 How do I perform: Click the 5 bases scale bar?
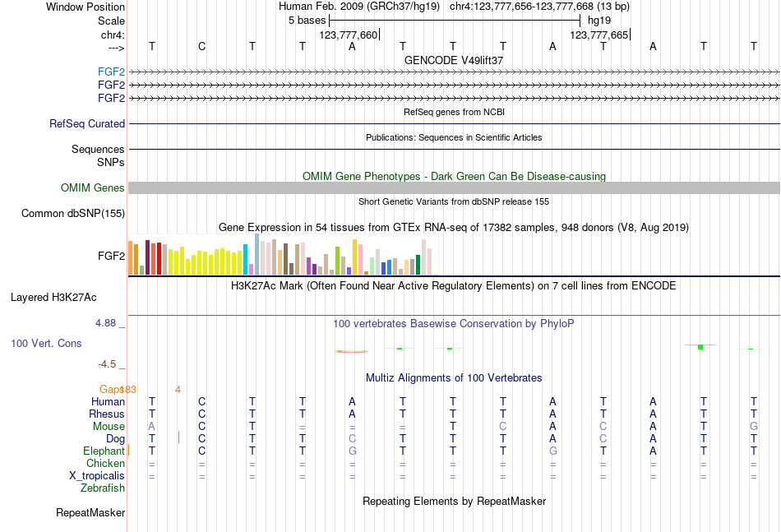point(455,21)
